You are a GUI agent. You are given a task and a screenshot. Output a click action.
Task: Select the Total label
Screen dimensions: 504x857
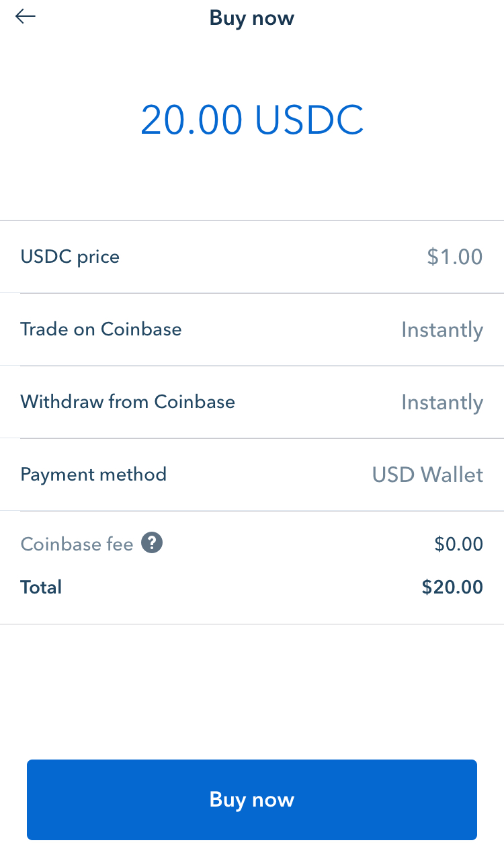[x=41, y=587]
